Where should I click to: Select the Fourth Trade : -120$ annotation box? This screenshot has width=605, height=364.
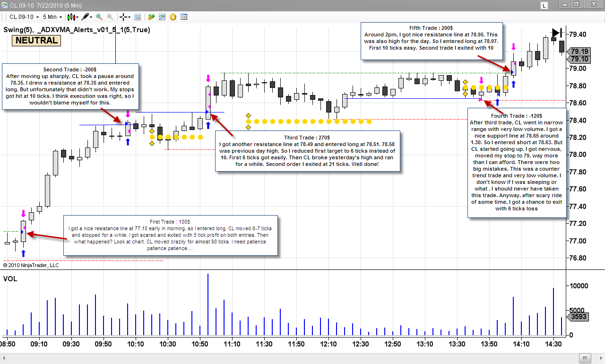pos(517,163)
